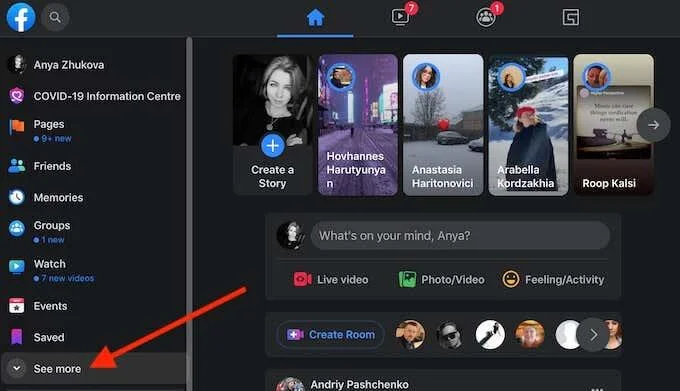Screen dimensions: 680x391
Task: Click Roop Kalsi story profile avatar
Action: click(x=596, y=76)
